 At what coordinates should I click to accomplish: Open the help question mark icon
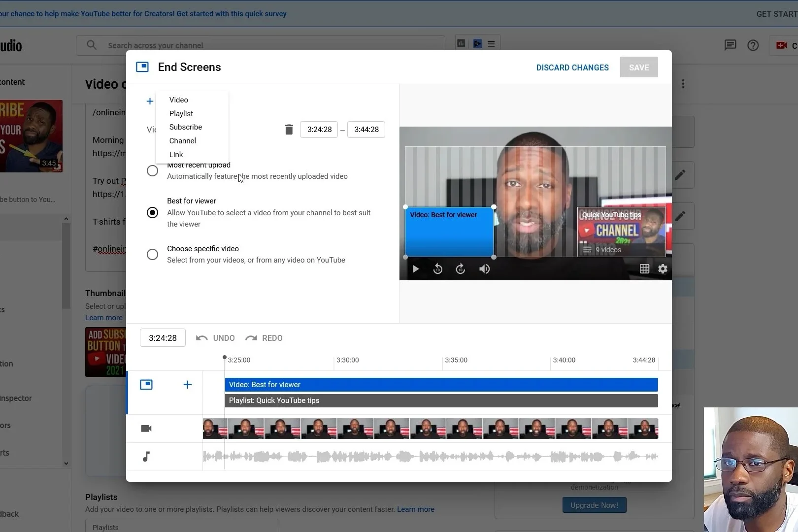click(753, 45)
